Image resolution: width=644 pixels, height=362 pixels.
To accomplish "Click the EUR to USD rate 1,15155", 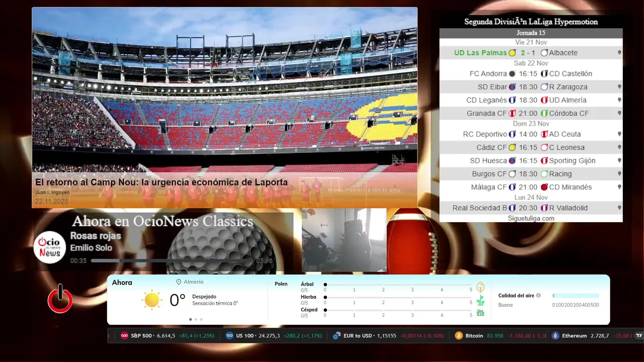I will pyautogui.click(x=386, y=335).
